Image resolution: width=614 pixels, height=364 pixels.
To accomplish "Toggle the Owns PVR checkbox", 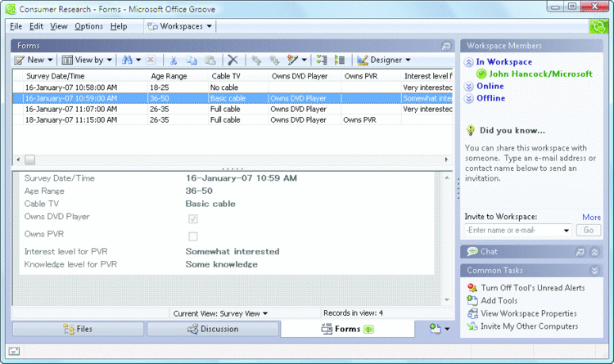I will coord(192,236).
